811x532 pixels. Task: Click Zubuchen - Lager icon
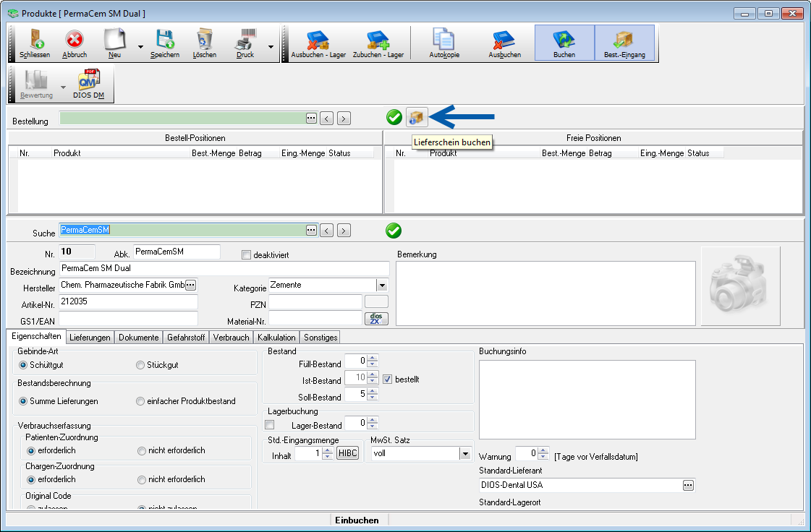pyautogui.click(x=378, y=43)
